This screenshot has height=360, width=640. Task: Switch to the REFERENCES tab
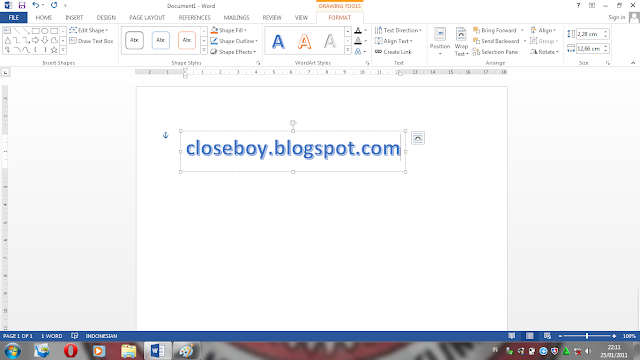tap(194, 18)
